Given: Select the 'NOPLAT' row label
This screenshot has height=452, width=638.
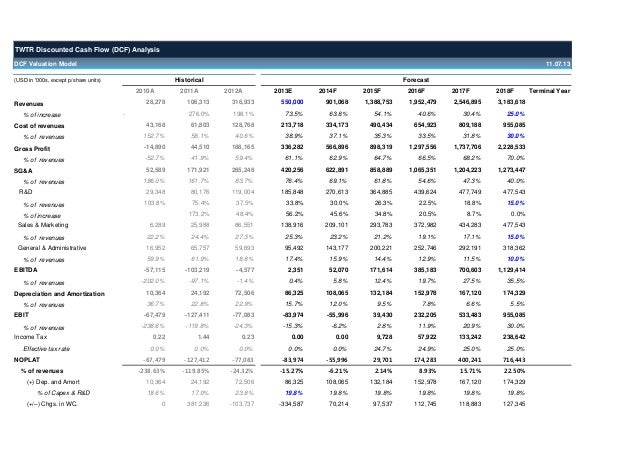Looking at the screenshot, I should pyautogui.click(x=27, y=360).
